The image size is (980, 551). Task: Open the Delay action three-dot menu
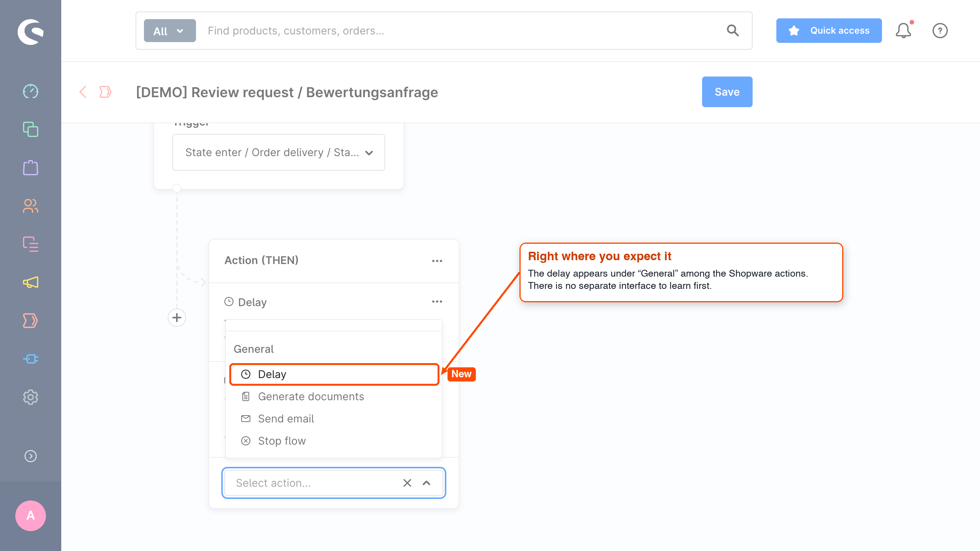[x=437, y=302]
